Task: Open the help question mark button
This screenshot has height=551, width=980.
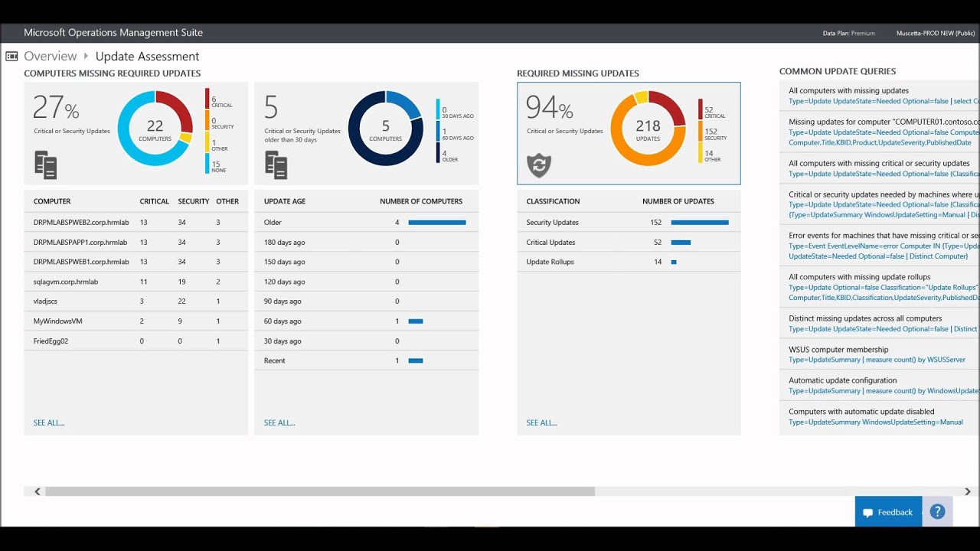Action: (937, 512)
